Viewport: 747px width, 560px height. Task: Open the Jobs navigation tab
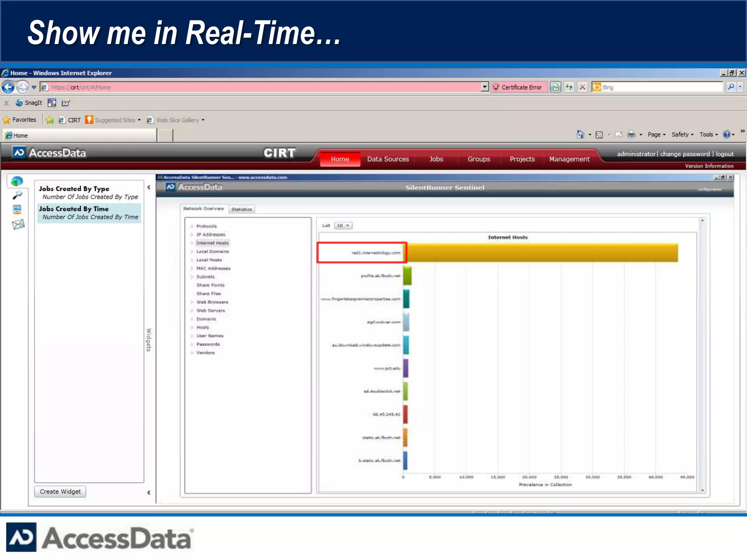[436, 159]
